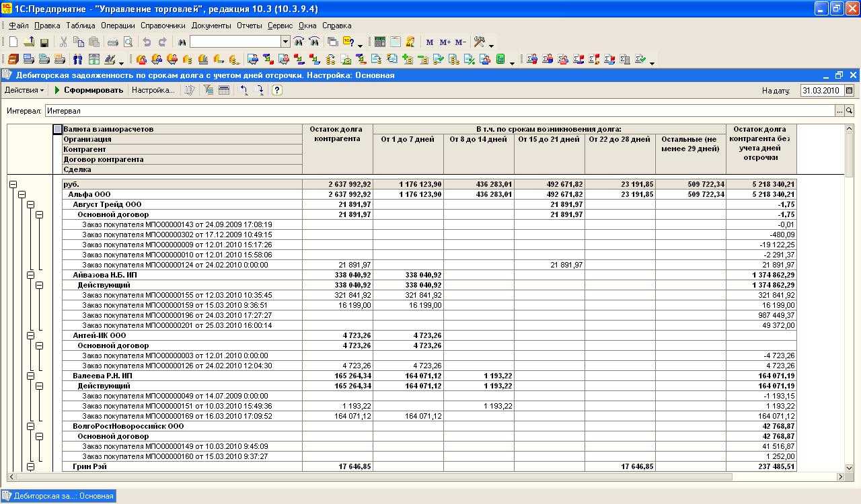Click the На дату field showing 31.03.2010
Screen dimensions: 861x504
coord(822,90)
